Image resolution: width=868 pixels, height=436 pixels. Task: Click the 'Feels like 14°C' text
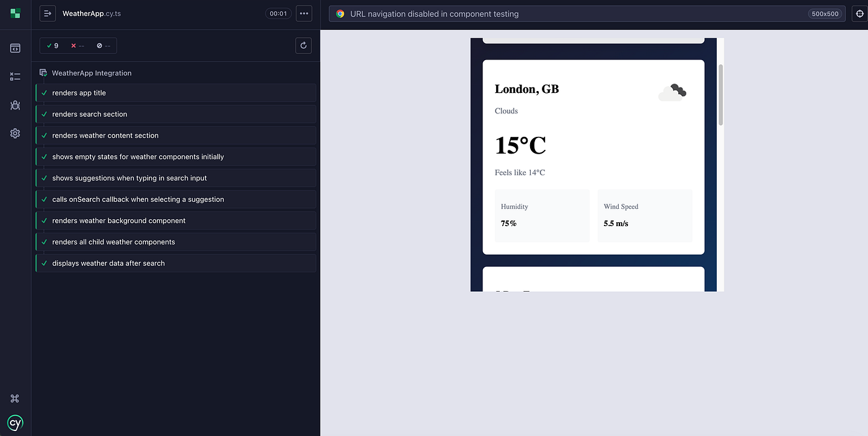(x=520, y=173)
